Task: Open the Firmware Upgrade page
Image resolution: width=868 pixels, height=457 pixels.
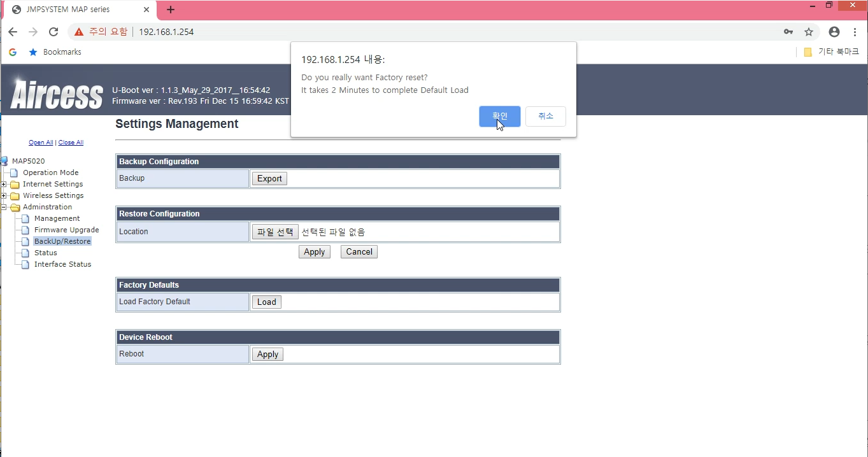Action: [x=67, y=230]
